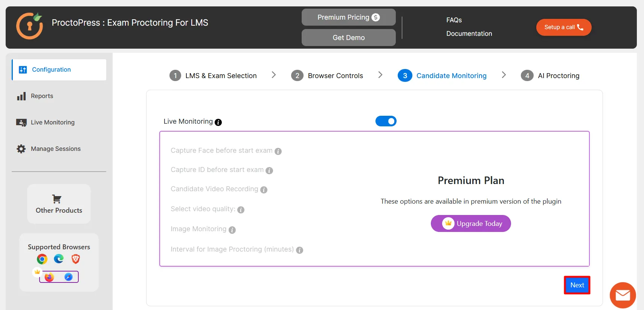This screenshot has height=310, width=644.
Task: Go to step 4 AI Proctoring
Action: (x=550, y=76)
